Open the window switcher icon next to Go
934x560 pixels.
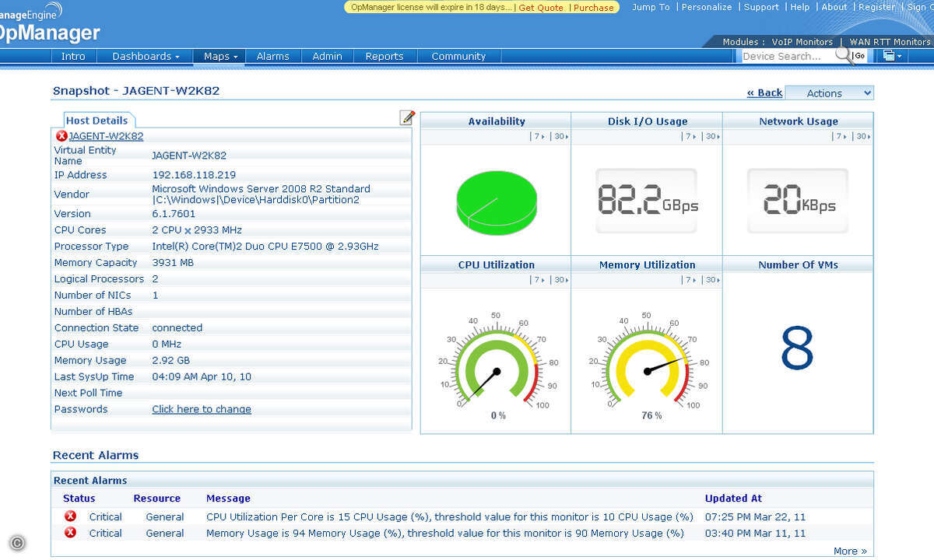[892, 56]
